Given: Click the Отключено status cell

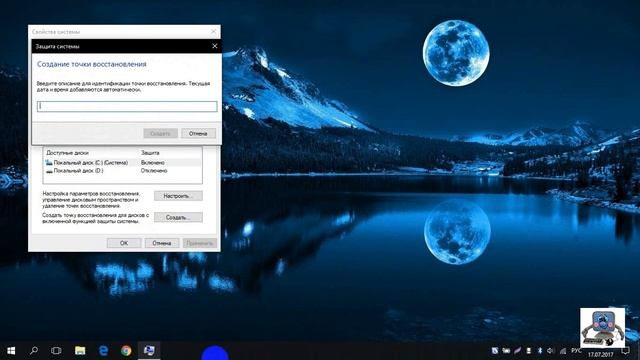Looking at the screenshot, I should point(154,171).
